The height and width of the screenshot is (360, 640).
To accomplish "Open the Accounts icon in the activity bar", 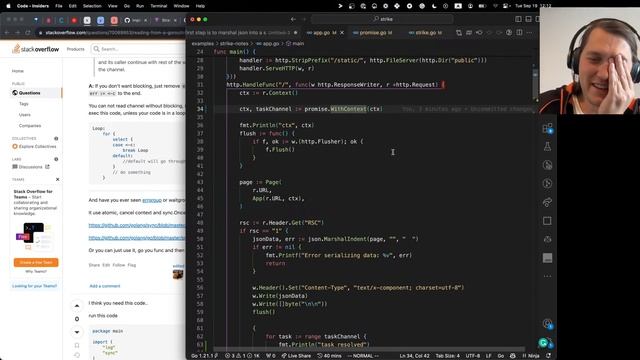I will 547,324.
